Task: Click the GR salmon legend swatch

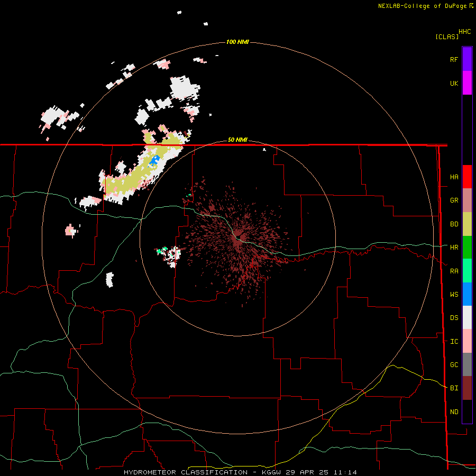Action: click(467, 200)
